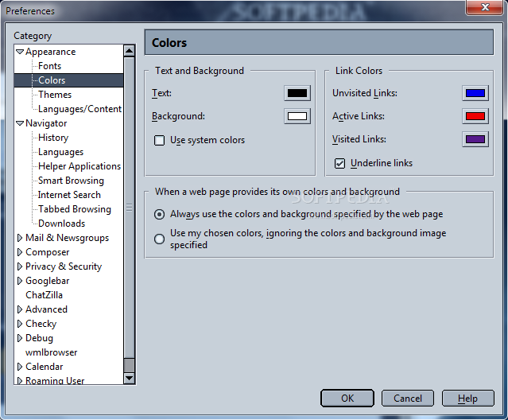Image resolution: width=508 pixels, height=420 pixels.
Task: Expand Mail & Newsgroups category
Action: [x=20, y=238]
